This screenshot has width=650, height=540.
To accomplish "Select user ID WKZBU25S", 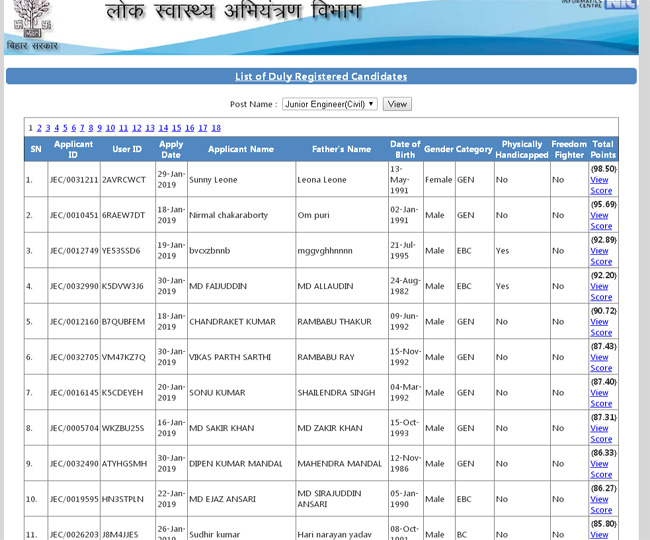I will click(123, 428).
